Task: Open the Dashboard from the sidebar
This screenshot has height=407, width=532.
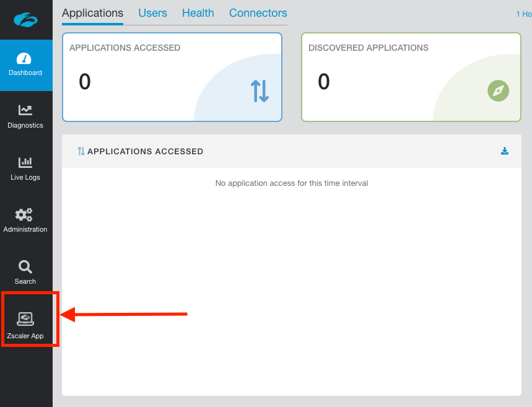Action: point(25,65)
